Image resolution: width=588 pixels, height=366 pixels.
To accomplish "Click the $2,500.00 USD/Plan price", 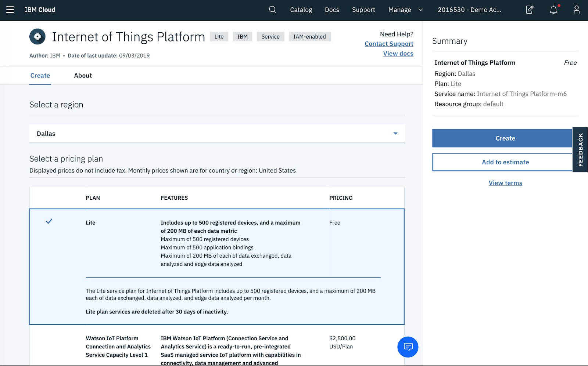I will pos(342,343).
